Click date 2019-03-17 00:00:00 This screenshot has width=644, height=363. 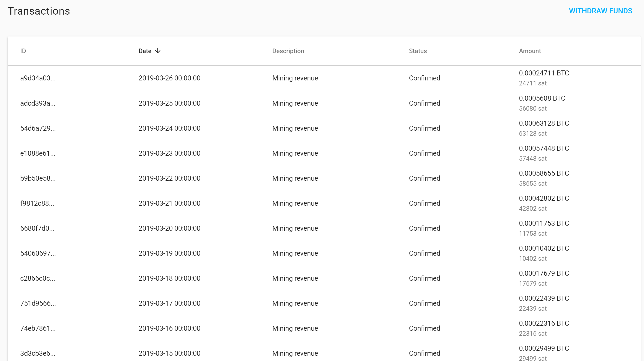(x=169, y=303)
